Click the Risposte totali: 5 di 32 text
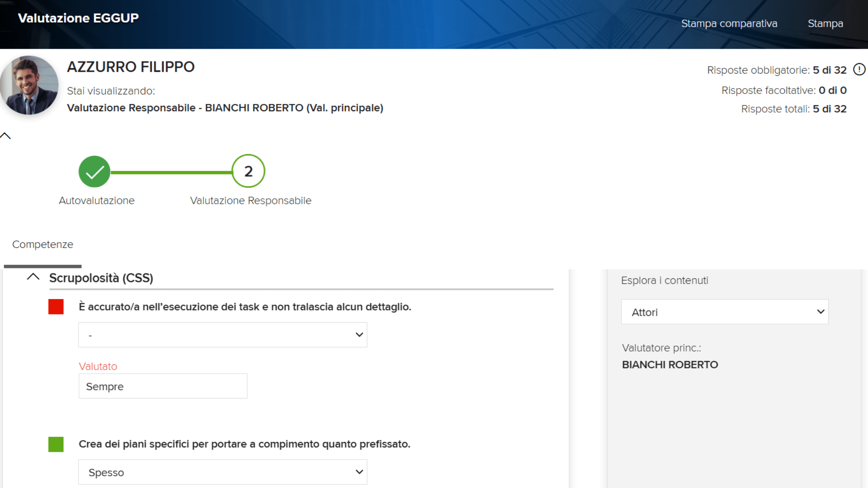The height and width of the screenshot is (488, 868). (794, 109)
